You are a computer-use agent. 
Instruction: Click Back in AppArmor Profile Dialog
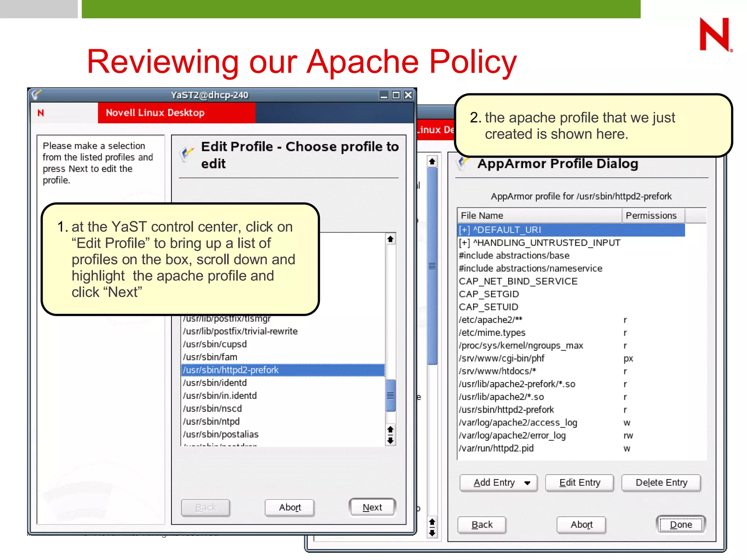pos(482,525)
